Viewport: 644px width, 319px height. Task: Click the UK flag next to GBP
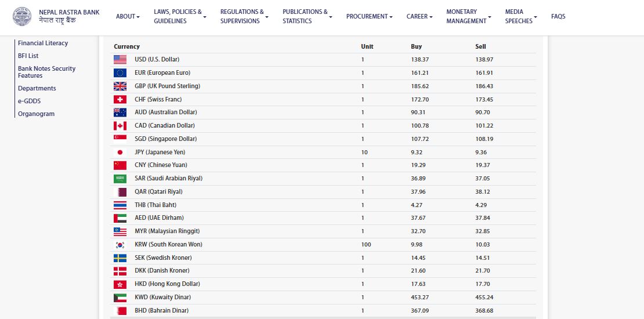pos(120,86)
